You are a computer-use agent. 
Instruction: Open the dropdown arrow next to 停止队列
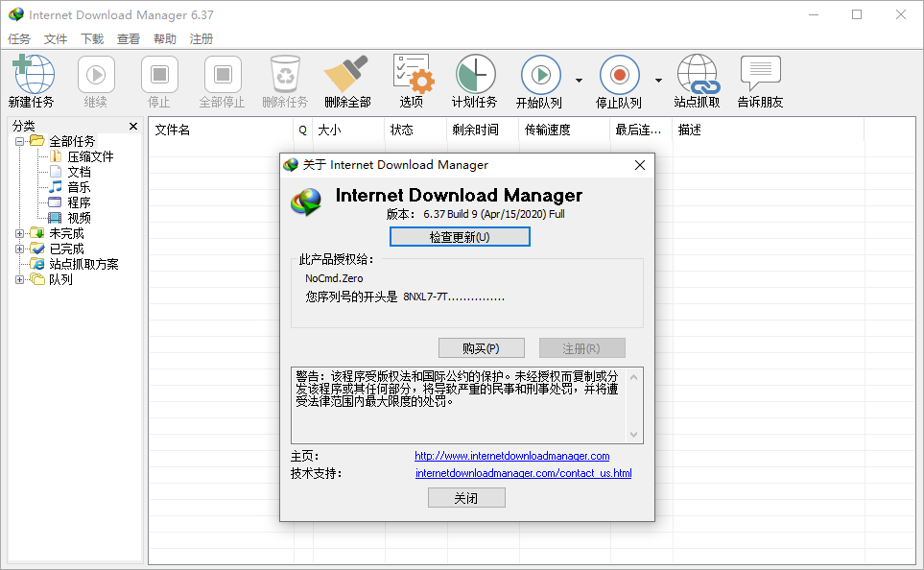coord(658,81)
